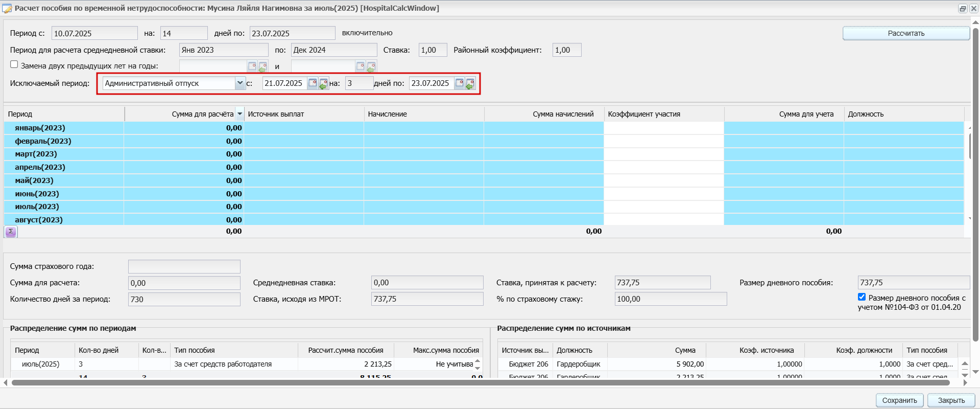Click the 'Размер дневного пособия' value field
980x409 pixels.
(x=913, y=283)
